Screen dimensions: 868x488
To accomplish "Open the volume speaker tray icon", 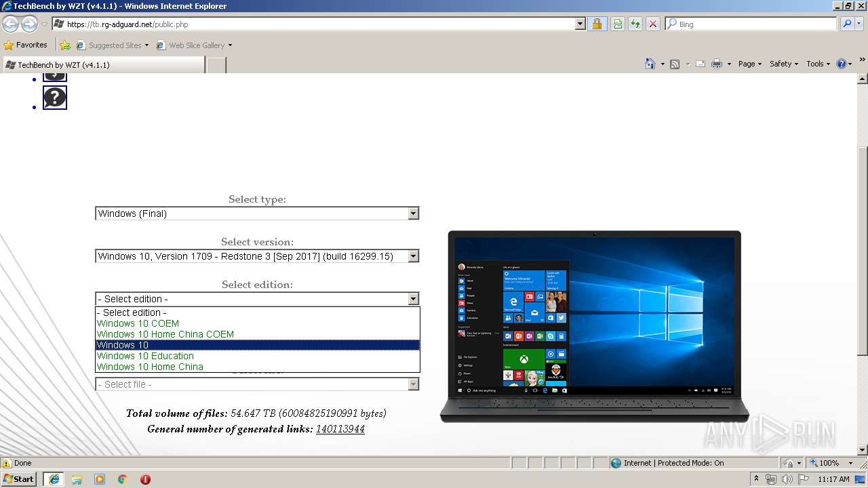I will (787, 479).
